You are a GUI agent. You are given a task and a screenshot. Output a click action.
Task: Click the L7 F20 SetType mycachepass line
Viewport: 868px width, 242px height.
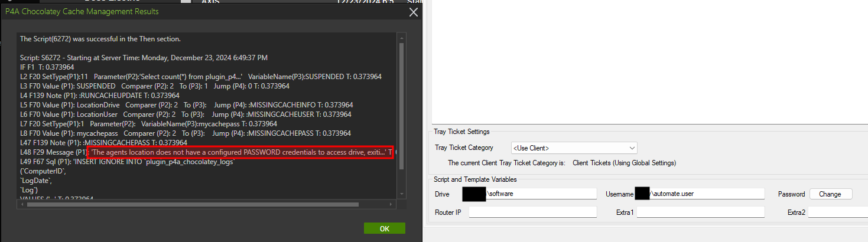click(149, 124)
